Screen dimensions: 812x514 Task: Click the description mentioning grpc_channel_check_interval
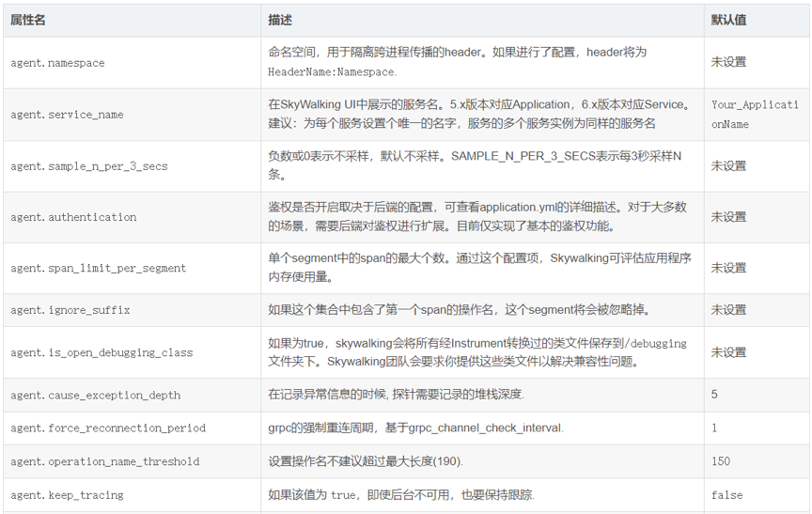point(415,428)
